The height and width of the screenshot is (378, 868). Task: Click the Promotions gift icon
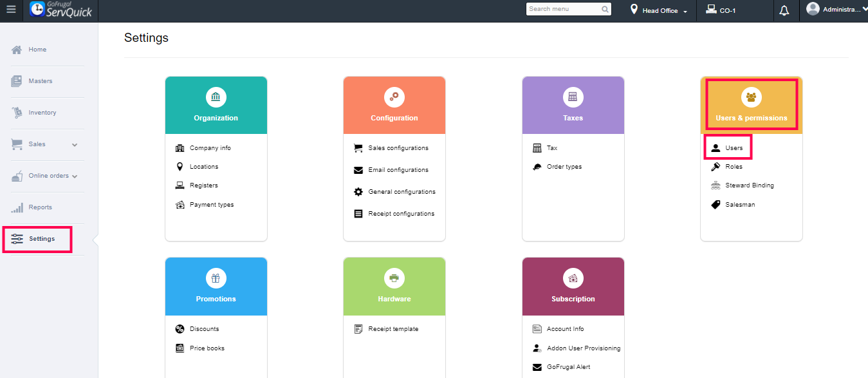coord(216,278)
